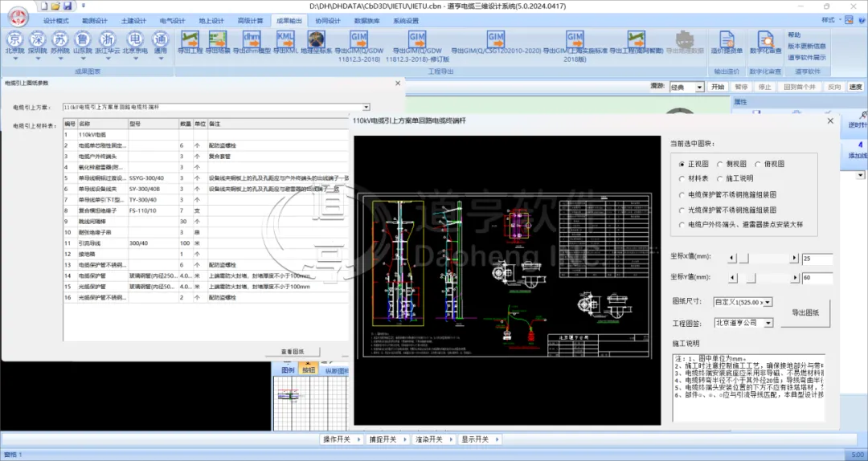868x461 pixels.
Task: Open the 地理坐标系 globe icon
Action: tap(316, 40)
